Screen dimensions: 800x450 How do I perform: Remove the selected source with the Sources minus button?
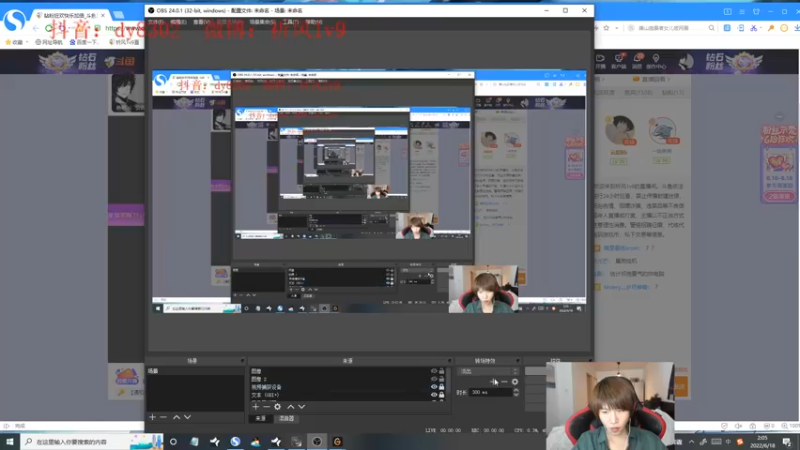coord(266,407)
